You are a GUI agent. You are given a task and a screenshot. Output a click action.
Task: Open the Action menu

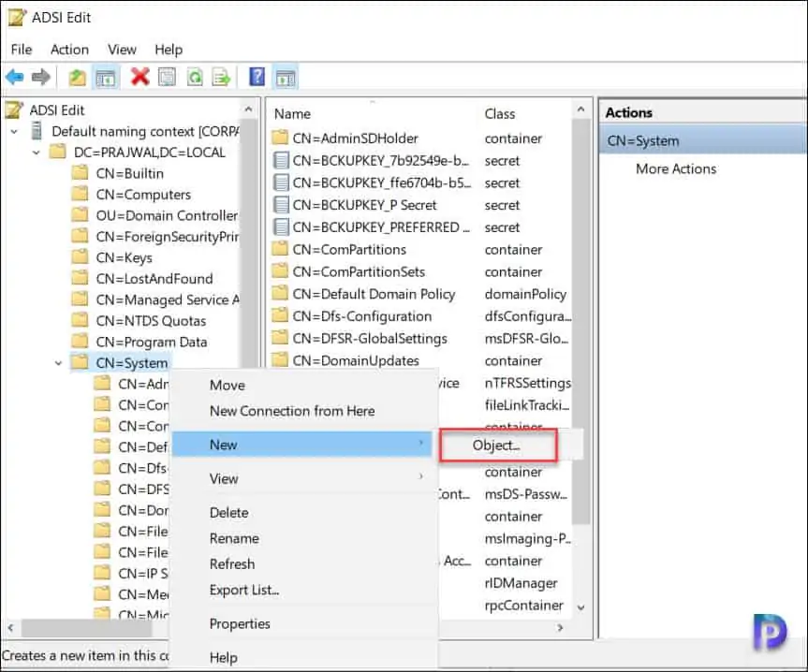click(x=69, y=50)
